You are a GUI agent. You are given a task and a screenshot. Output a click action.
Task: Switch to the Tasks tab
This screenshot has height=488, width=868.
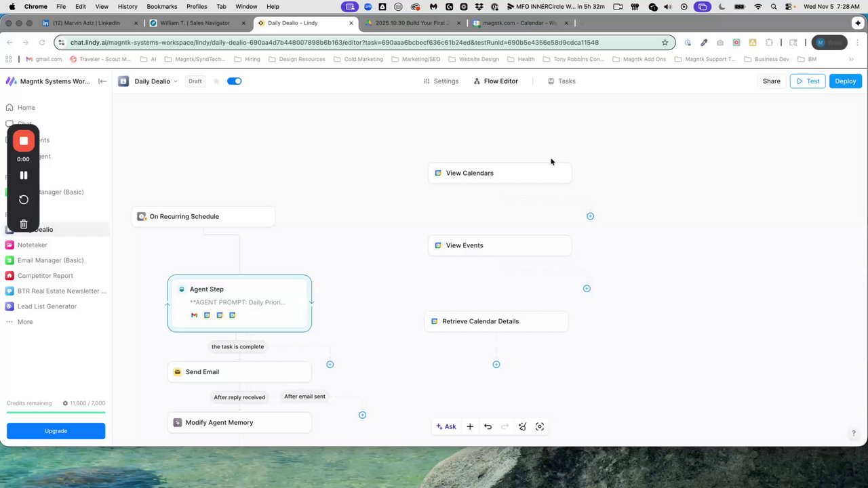[561, 81]
